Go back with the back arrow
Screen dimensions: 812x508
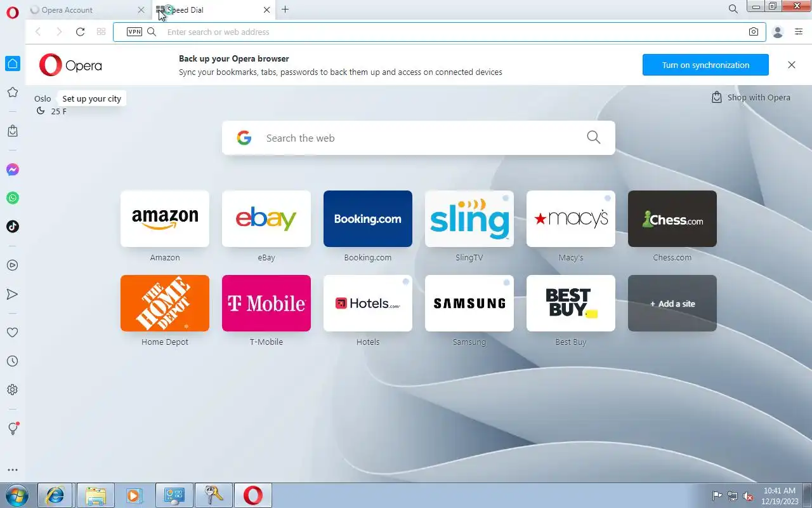38,32
